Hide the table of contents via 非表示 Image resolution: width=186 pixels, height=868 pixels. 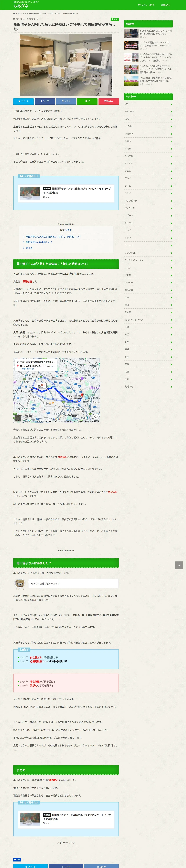click(x=69, y=230)
